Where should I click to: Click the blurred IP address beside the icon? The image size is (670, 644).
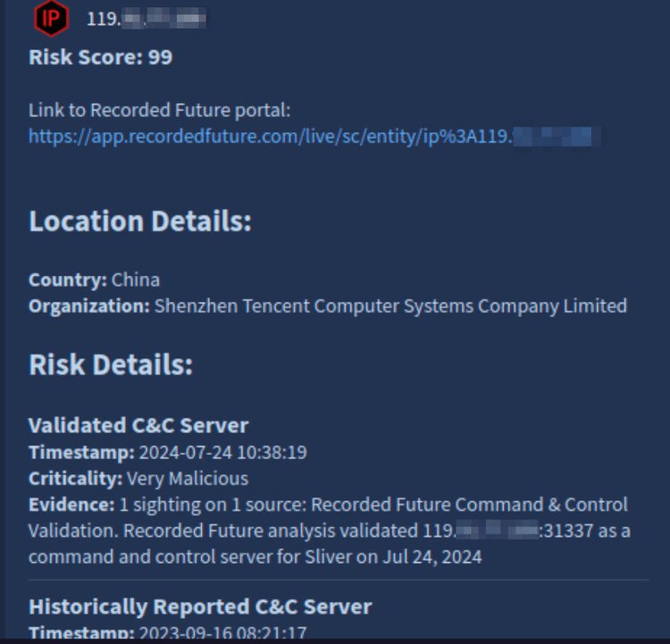[147, 18]
